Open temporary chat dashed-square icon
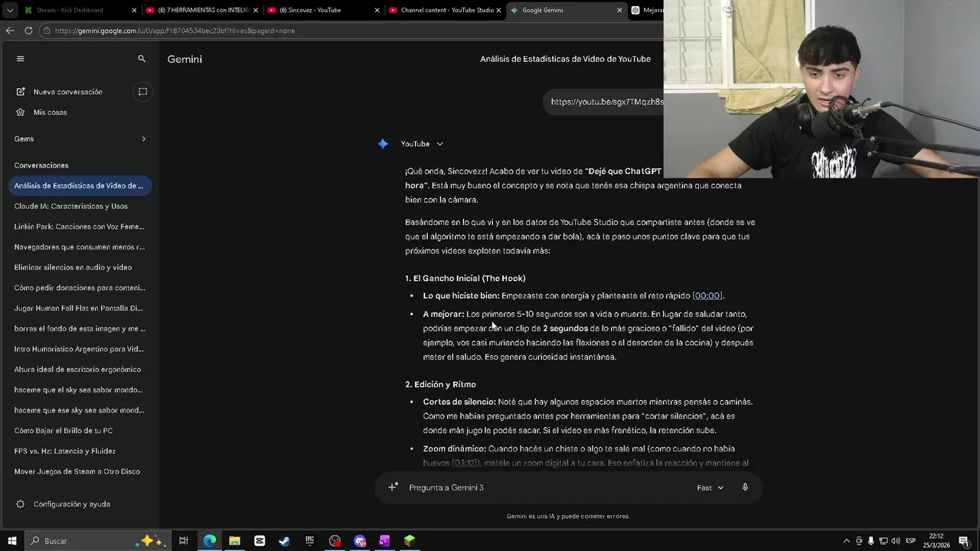980x551 pixels. (x=142, y=92)
